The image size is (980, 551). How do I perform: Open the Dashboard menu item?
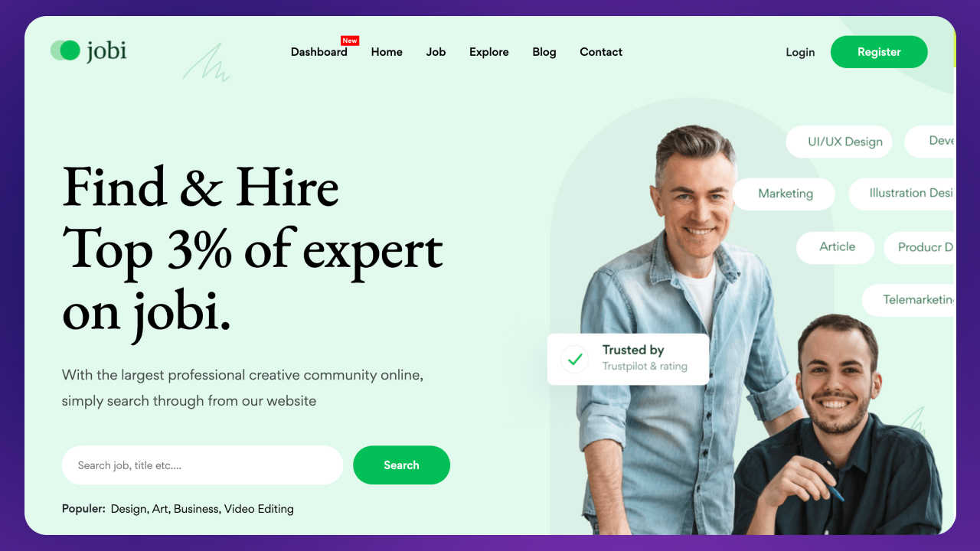319,52
